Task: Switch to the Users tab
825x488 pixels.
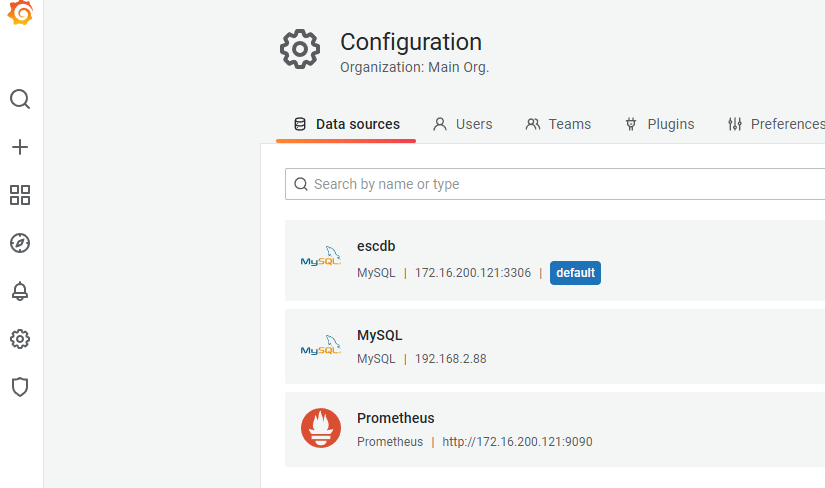Action: (x=463, y=124)
